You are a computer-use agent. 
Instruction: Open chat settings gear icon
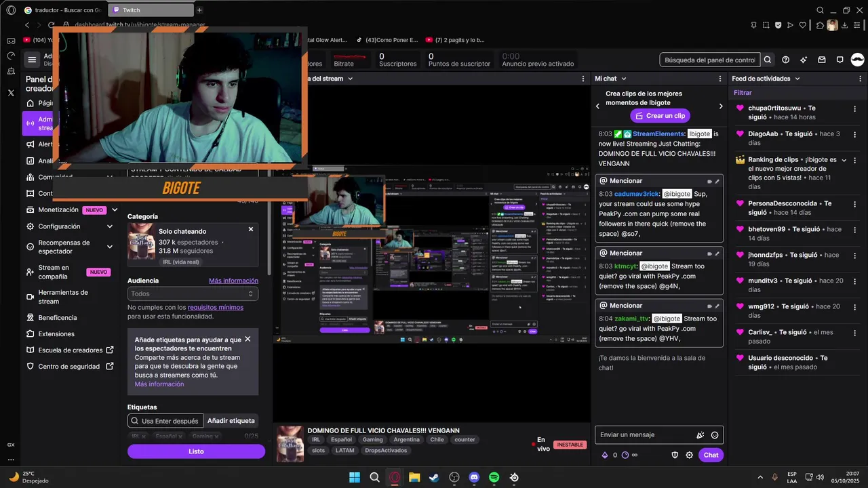pyautogui.click(x=690, y=455)
